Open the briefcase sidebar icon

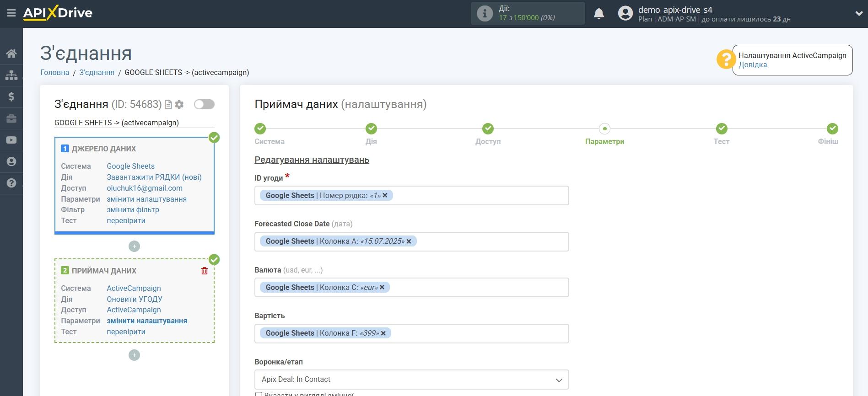coord(11,118)
